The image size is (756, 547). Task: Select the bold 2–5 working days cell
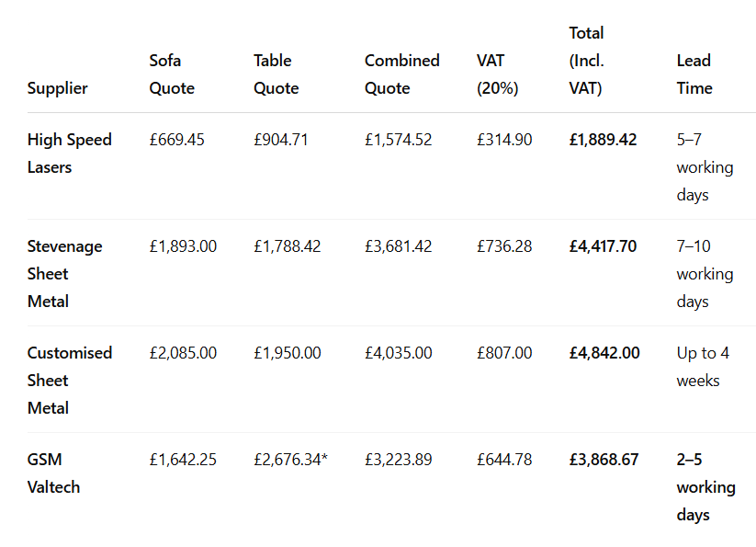[x=705, y=487]
